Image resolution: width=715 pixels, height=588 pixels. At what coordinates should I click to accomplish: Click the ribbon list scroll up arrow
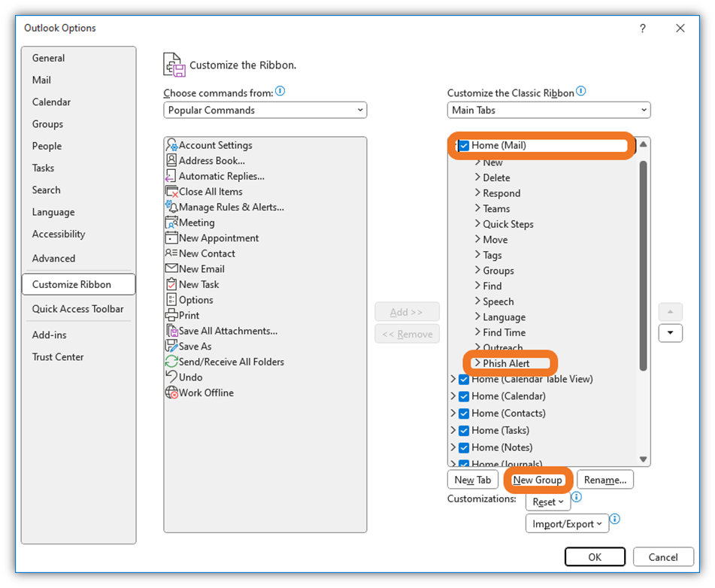[644, 144]
